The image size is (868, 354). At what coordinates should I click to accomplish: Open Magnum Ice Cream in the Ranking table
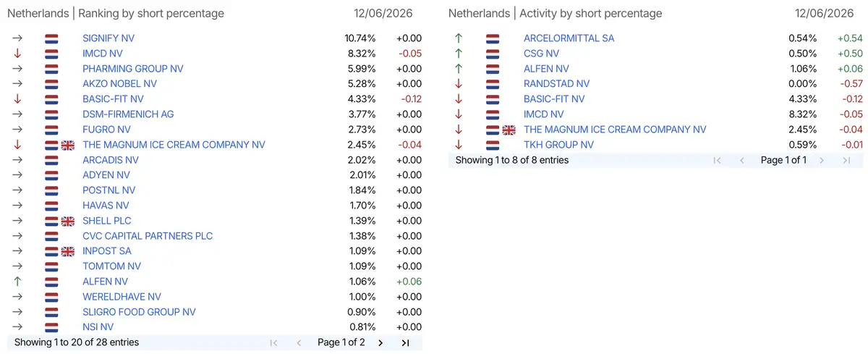point(174,145)
